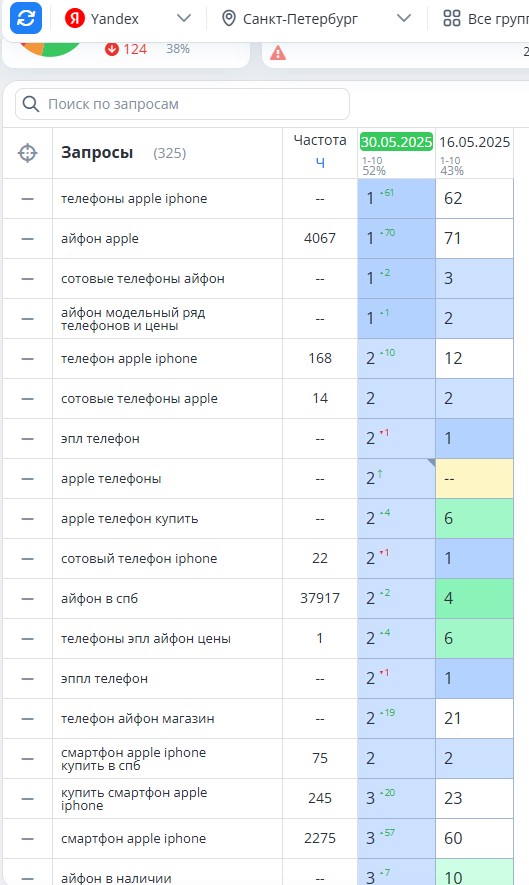Click the groups grid icon
Image resolution: width=529 pixels, height=885 pixels.
coord(452,19)
